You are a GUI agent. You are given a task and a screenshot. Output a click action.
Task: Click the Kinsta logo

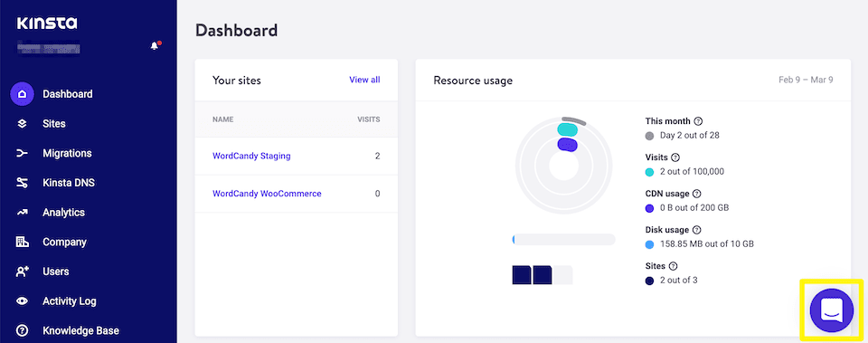point(47,24)
